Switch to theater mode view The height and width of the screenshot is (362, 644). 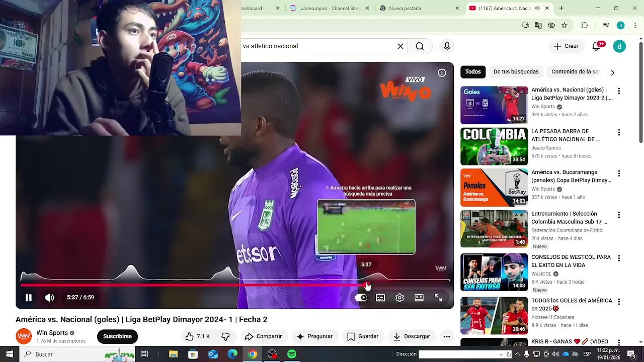(419, 298)
